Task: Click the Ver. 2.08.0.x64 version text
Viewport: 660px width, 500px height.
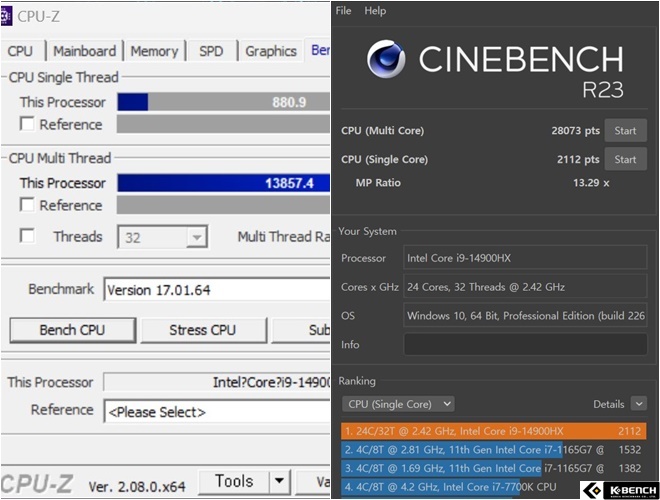Action: click(x=137, y=487)
